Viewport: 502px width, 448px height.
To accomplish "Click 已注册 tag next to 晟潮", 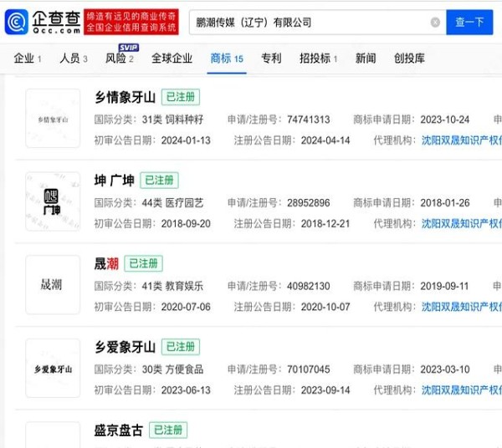I will [143, 263].
